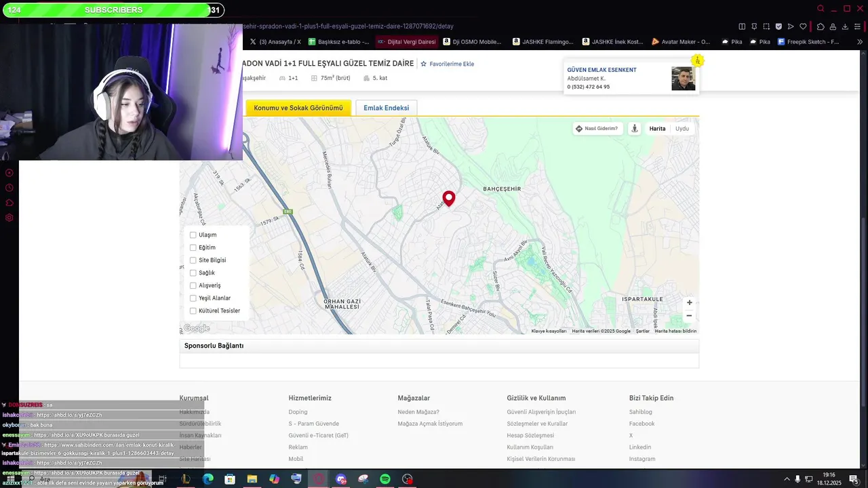Open the split screen icon in browser toolbar
The height and width of the screenshot is (488, 868).
742,26
